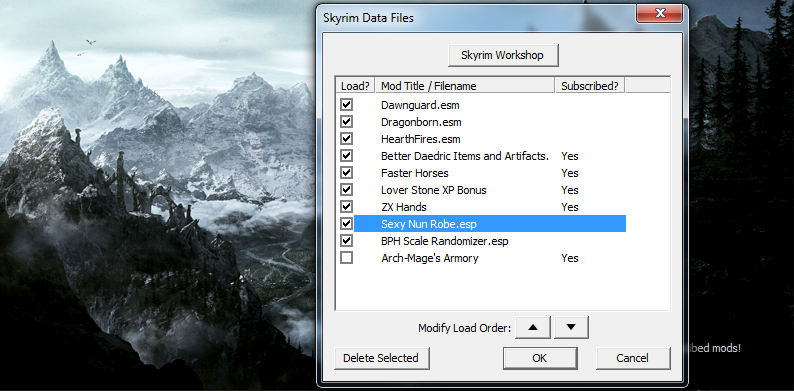Select the highlighted Sexy Nun Robe.esp row
Image resolution: width=794 pixels, height=391 pixels.
point(490,223)
